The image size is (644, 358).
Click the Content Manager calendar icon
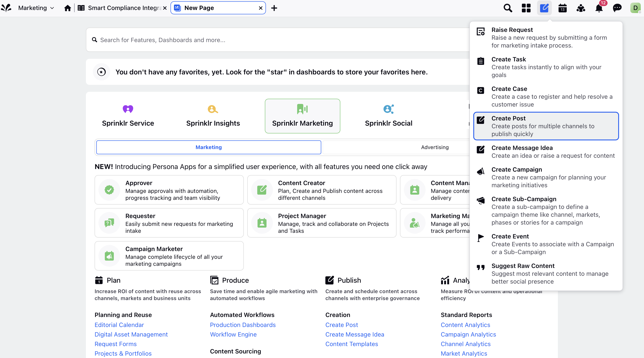415,190
